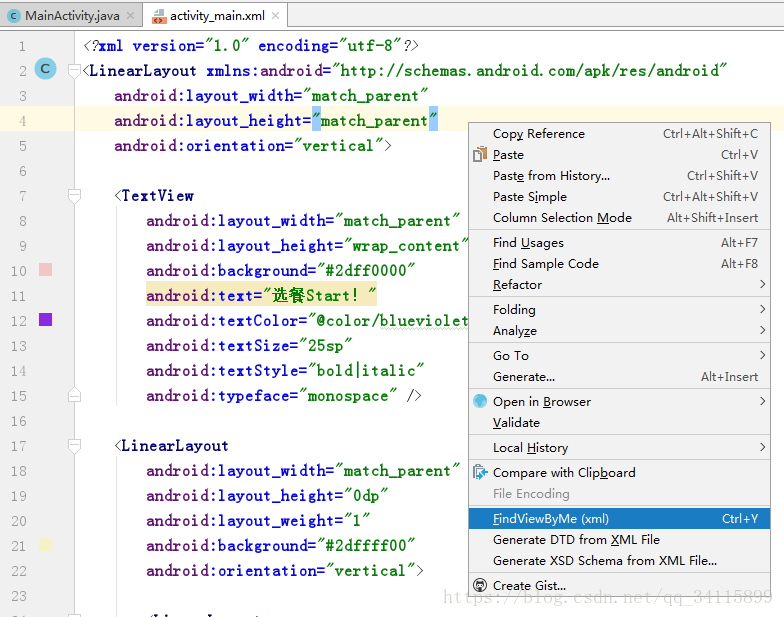Expand the Refactor submenu arrow
Viewport: 784px width, 617px height.
coord(762,284)
